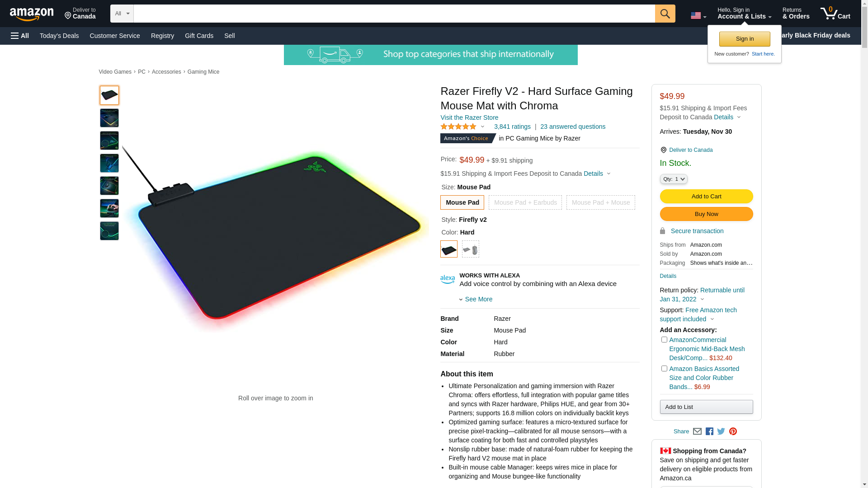The width and height of the screenshot is (868, 488).
Task: Visit the Razer Store link
Action: (469, 117)
